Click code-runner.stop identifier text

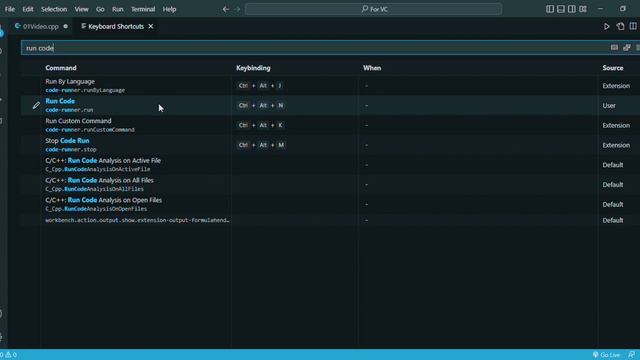pyautogui.click(x=71, y=150)
